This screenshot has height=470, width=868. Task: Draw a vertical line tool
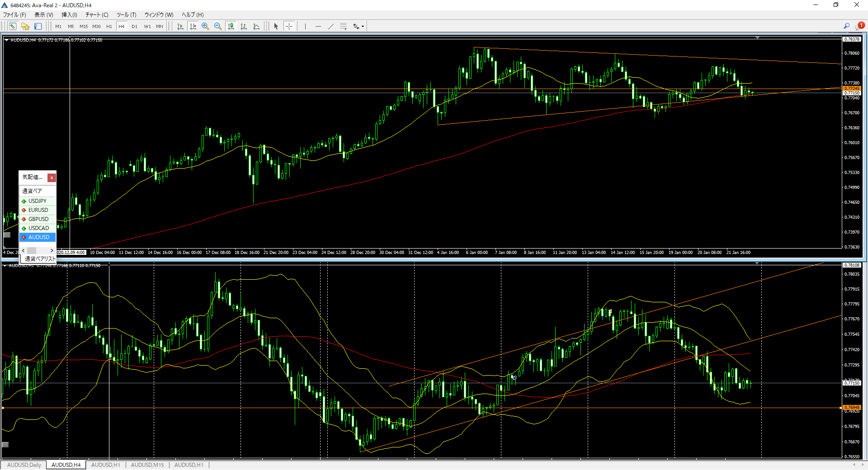[x=305, y=26]
